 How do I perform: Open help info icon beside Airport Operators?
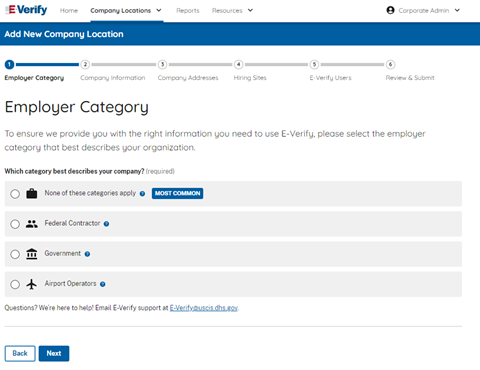103,284
